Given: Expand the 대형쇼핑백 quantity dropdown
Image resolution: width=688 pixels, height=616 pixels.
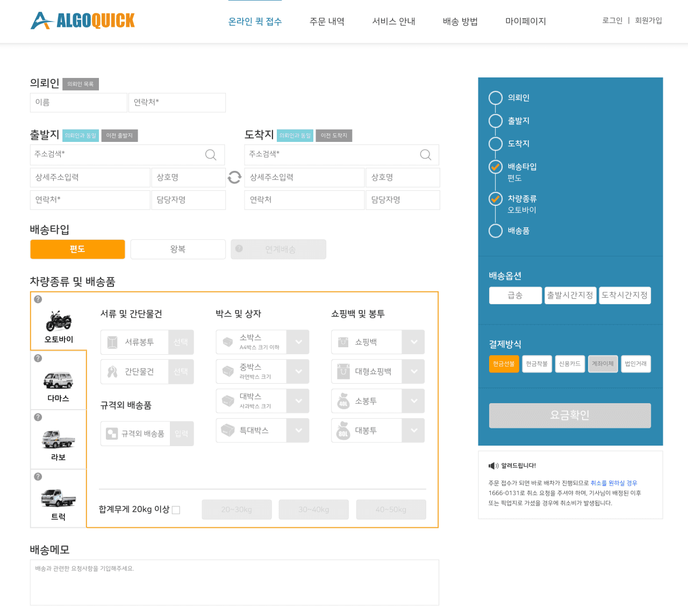Looking at the screenshot, I should (414, 371).
